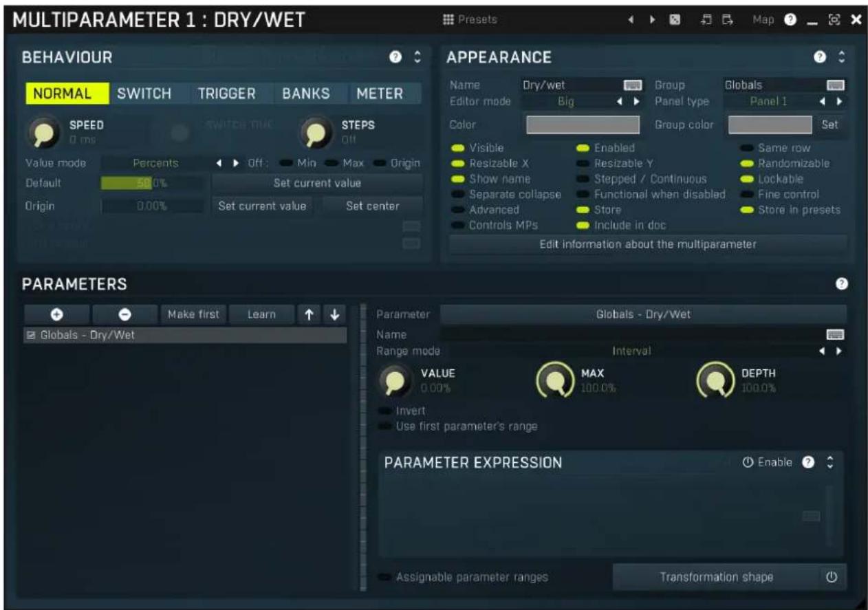Click keyboard icon in Group field
868x610 pixels.
point(836,85)
